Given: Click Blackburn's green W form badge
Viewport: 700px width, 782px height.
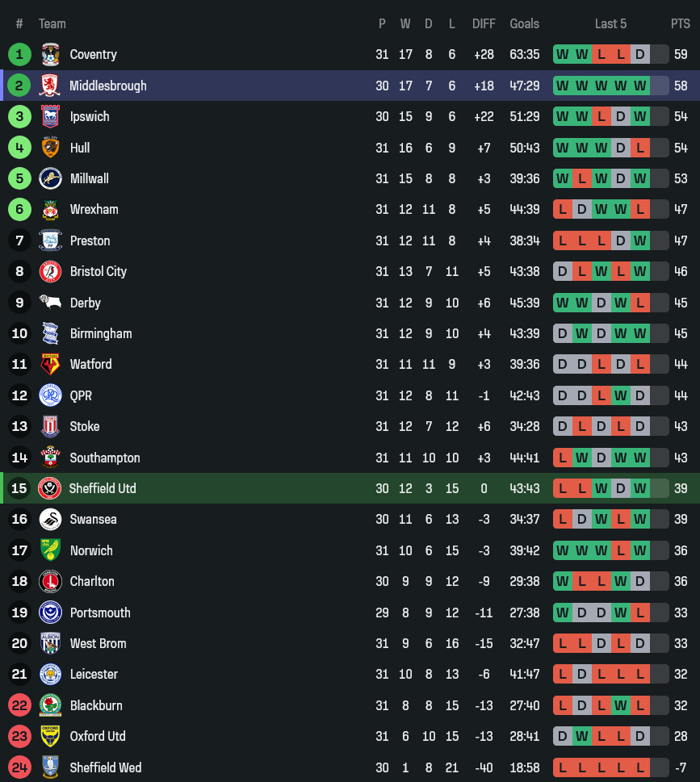Looking at the screenshot, I should [621, 705].
